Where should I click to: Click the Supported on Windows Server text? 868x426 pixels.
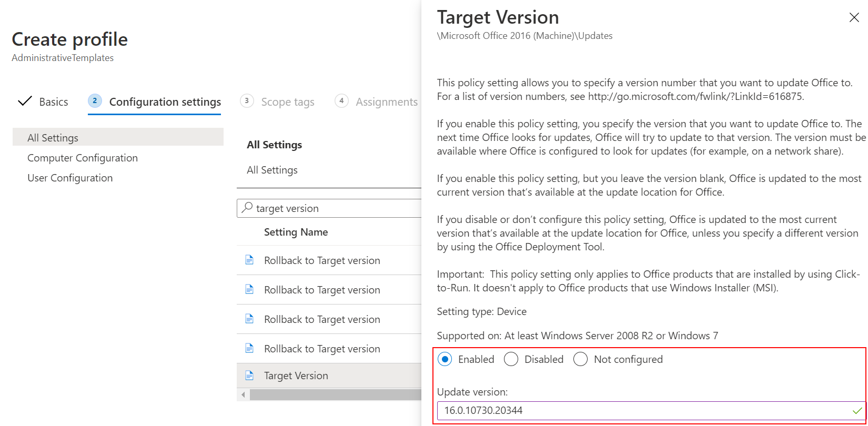[578, 336]
